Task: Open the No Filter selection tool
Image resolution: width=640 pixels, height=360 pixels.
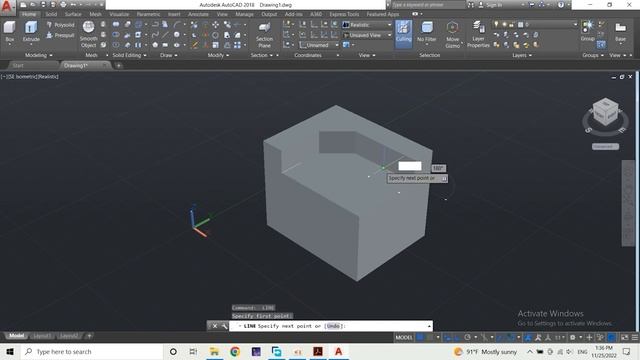Action: pyautogui.click(x=427, y=32)
